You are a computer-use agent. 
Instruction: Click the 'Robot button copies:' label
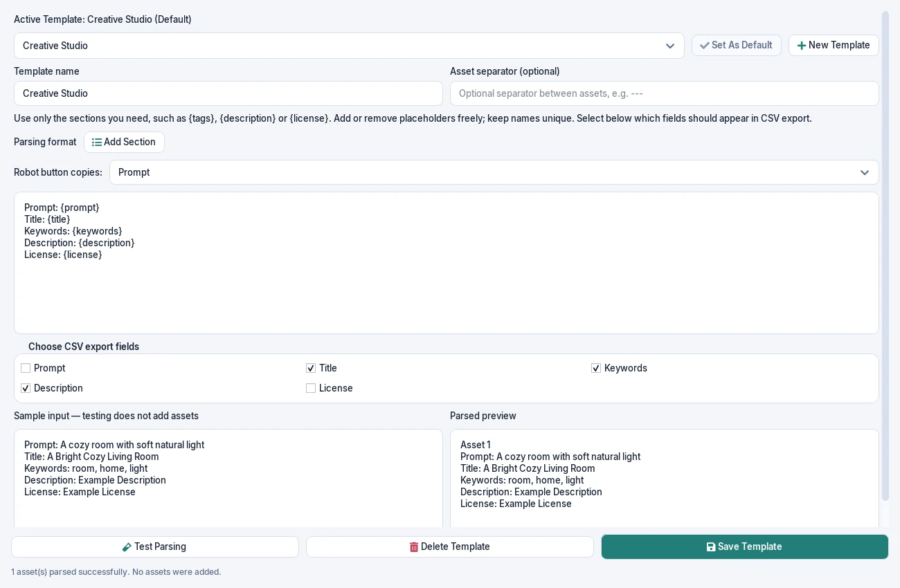tap(58, 172)
